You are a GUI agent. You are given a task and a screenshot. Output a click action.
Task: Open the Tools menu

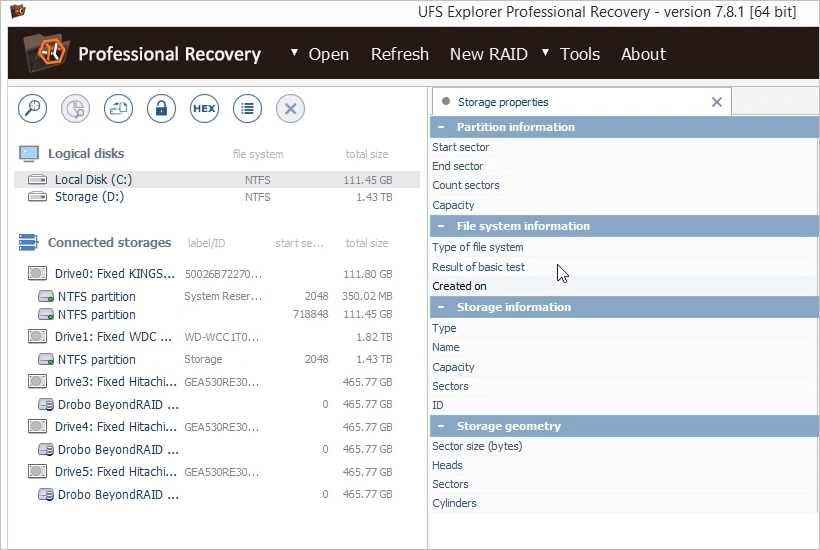579,54
